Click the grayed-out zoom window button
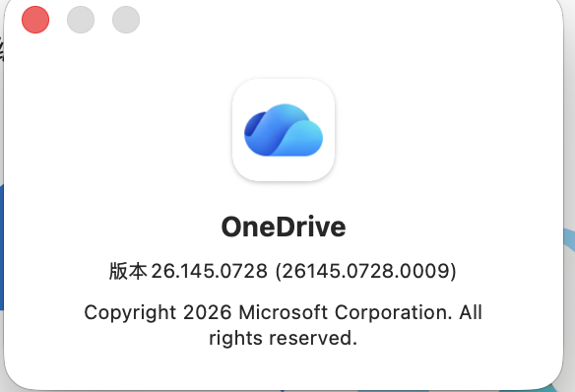This screenshot has width=575, height=392. [126, 20]
